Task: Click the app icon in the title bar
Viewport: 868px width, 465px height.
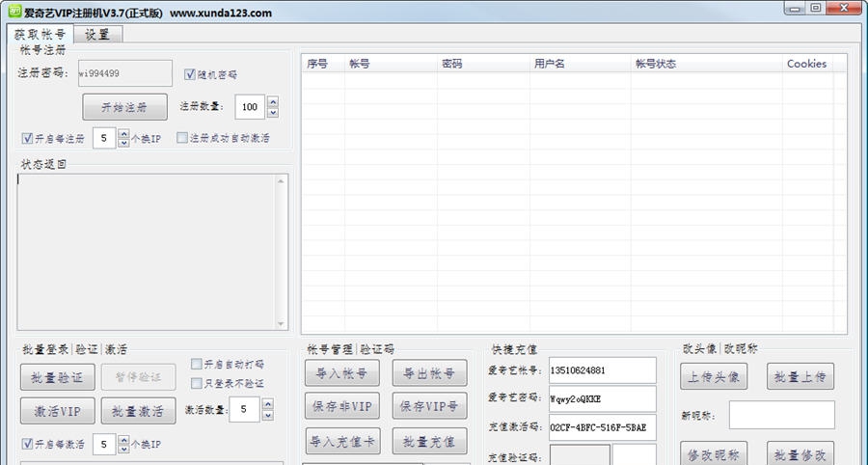Action: (14, 11)
